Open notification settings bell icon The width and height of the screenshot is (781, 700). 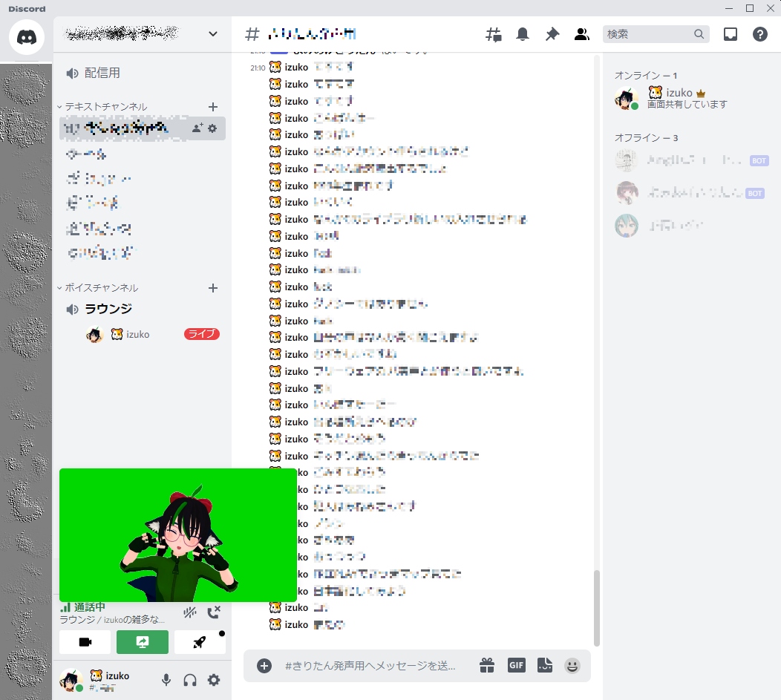pos(523,34)
